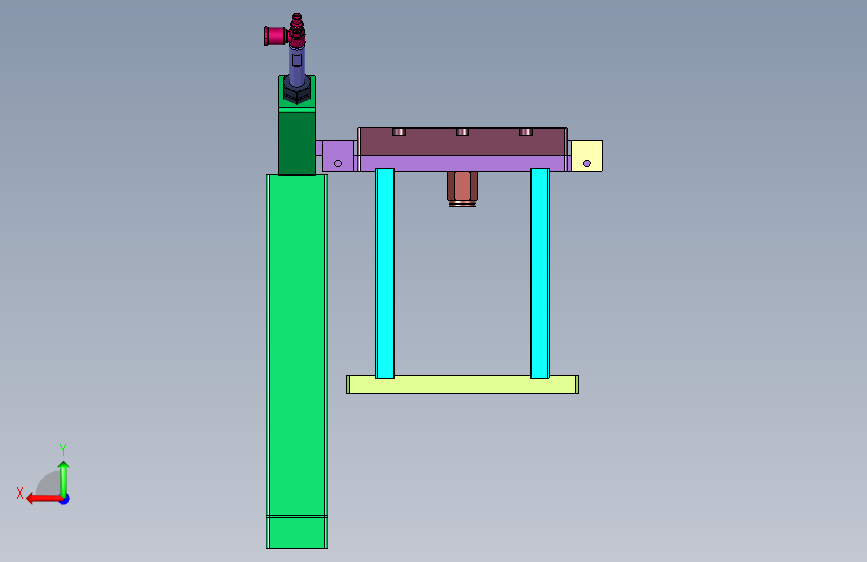
Task: Click the green Y axis arrow
Action: 64,479
